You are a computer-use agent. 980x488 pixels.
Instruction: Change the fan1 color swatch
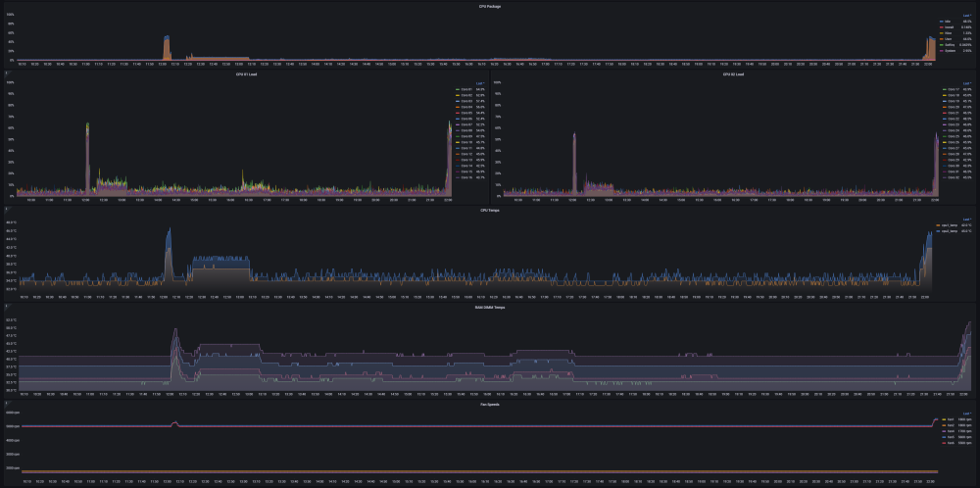point(944,419)
